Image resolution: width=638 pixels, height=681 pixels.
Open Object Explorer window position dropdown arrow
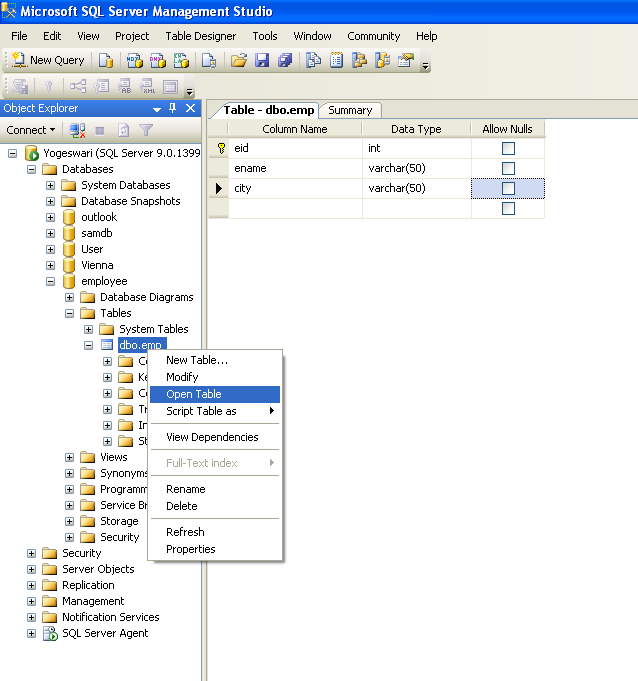tap(157, 109)
